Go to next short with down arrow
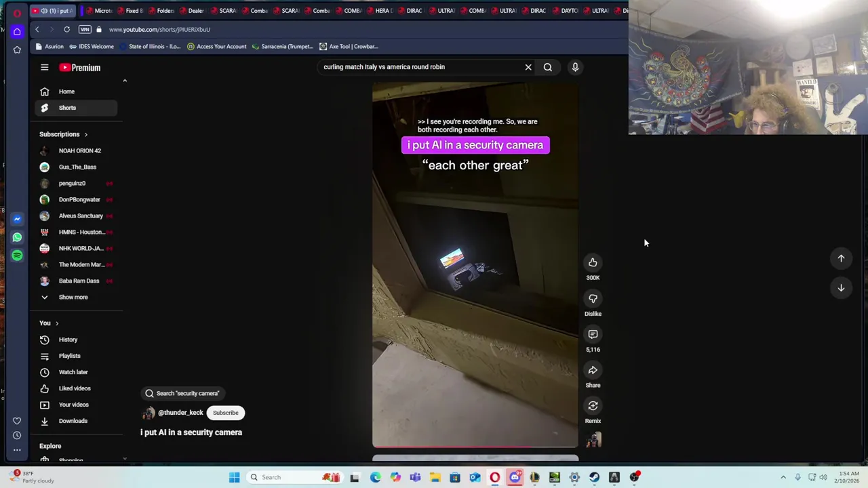 click(841, 288)
